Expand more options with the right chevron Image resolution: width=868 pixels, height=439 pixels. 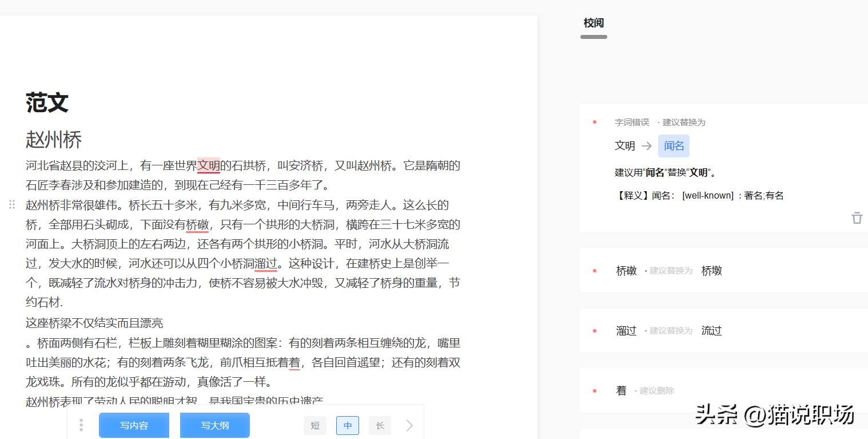pyautogui.click(x=408, y=425)
